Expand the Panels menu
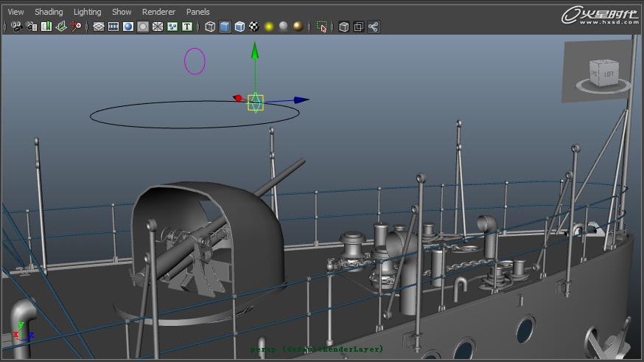Viewport: 644px width, 362px height. (197, 12)
